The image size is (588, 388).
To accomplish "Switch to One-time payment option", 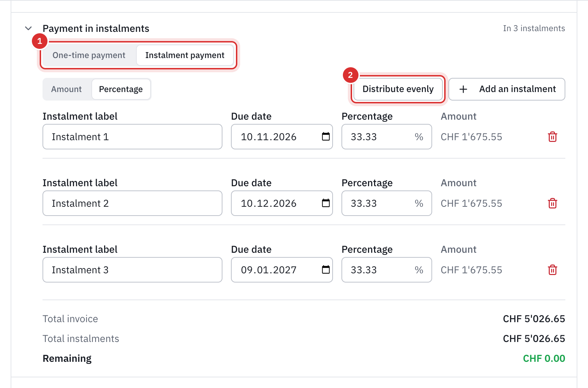I will 89,55.
